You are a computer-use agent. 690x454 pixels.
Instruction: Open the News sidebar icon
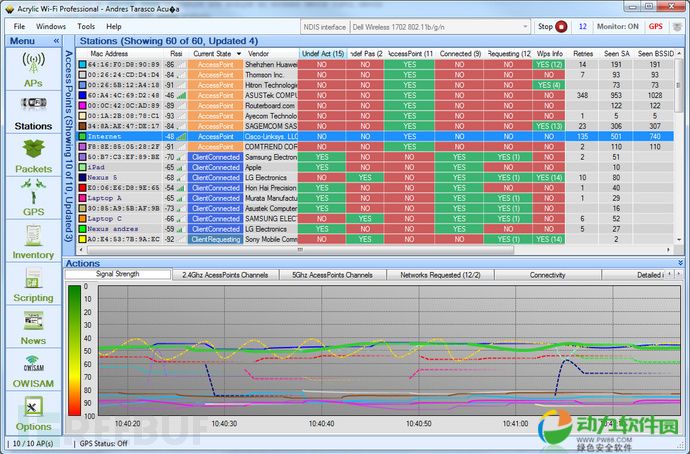[x=32, y=327]
